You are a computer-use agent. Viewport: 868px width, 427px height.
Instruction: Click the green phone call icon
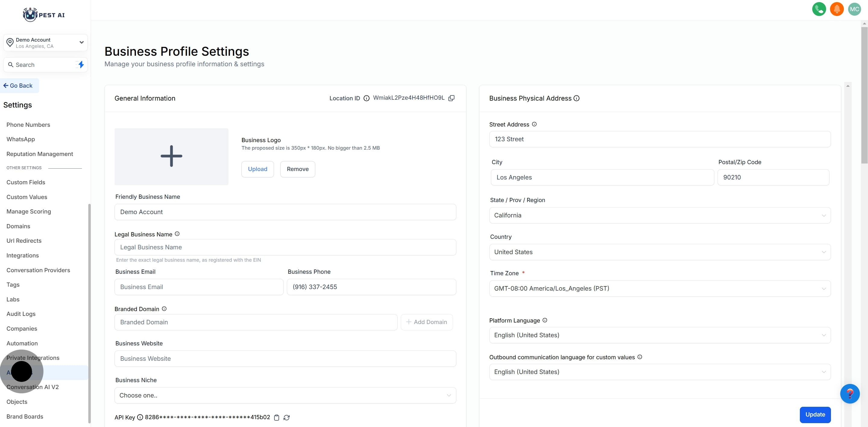[x=819, y=9]
